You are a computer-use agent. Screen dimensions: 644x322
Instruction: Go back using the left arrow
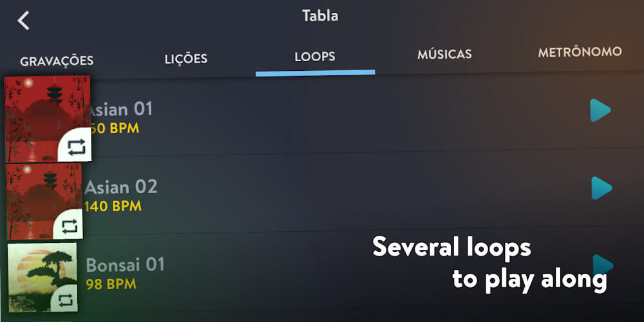coord(23,21)
